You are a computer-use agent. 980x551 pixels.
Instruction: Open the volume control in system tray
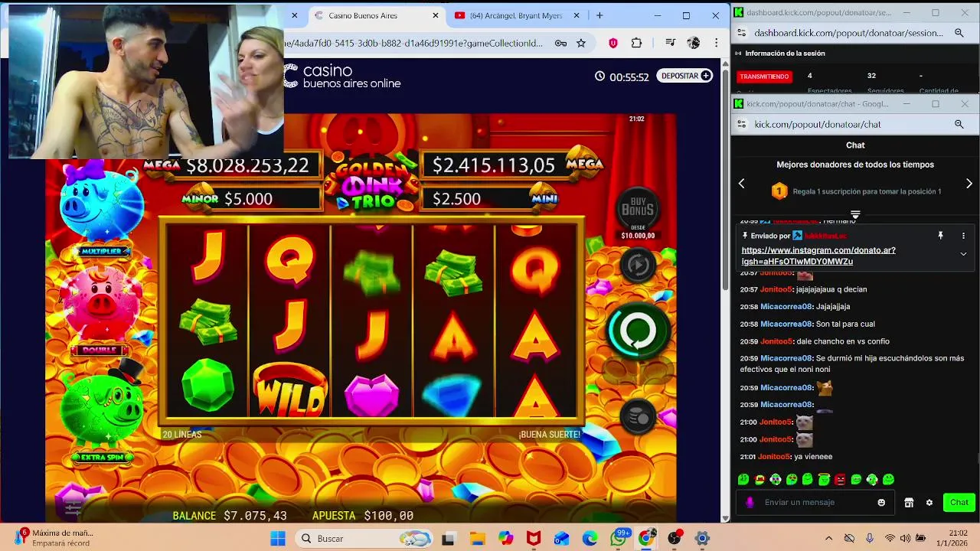(905, 538)
